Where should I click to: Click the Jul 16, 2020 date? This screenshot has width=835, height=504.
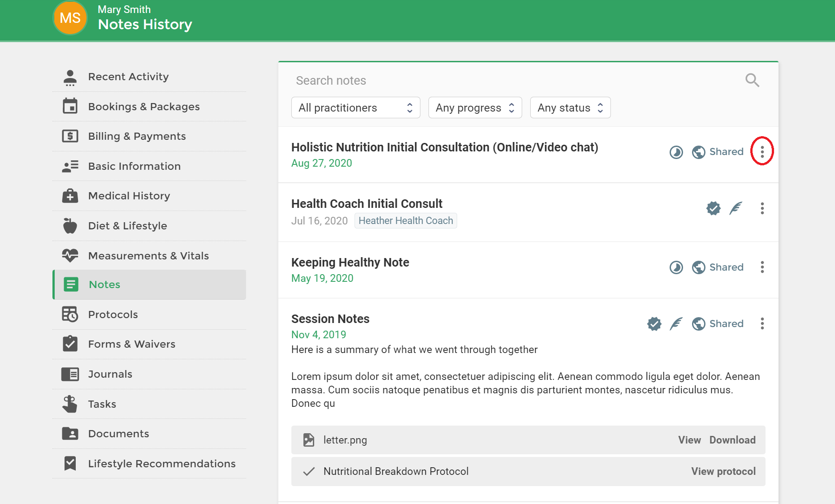[x=320, y=220]
